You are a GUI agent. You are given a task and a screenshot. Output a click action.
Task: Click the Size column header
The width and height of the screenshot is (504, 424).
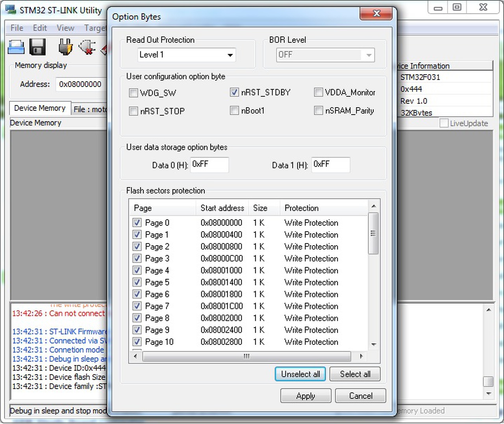click(264, 208)
